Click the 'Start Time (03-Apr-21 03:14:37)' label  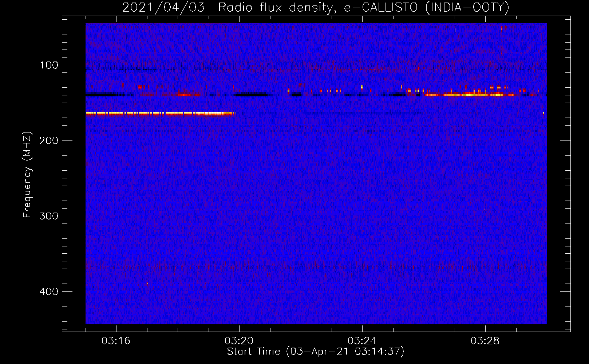click(x=316, y=352)
